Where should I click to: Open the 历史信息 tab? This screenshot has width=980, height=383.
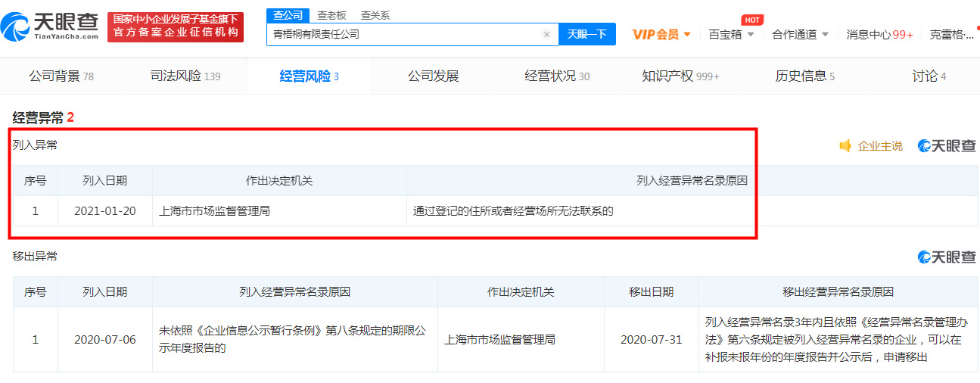coord(805,76)
